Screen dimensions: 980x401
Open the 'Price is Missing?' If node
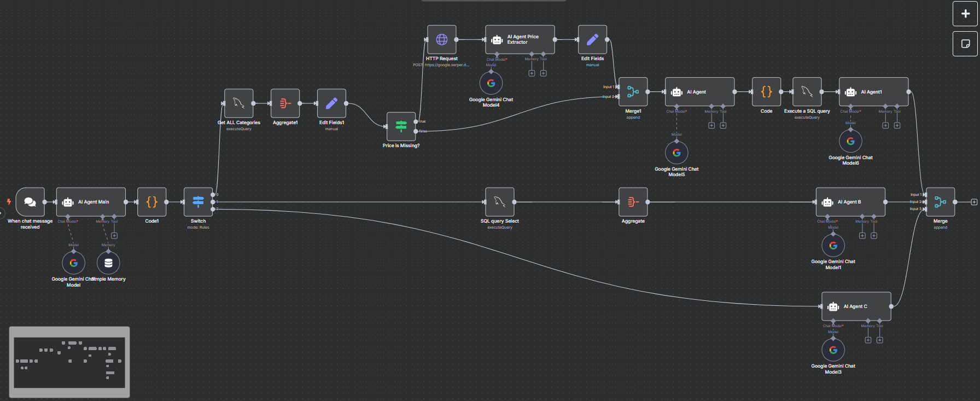[x=401, y=126]
